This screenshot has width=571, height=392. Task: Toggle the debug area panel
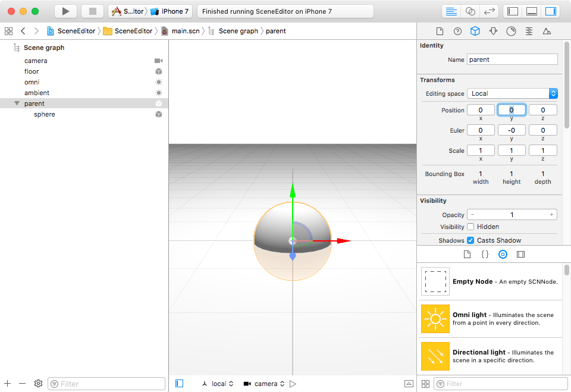click(x=532, y=11)
